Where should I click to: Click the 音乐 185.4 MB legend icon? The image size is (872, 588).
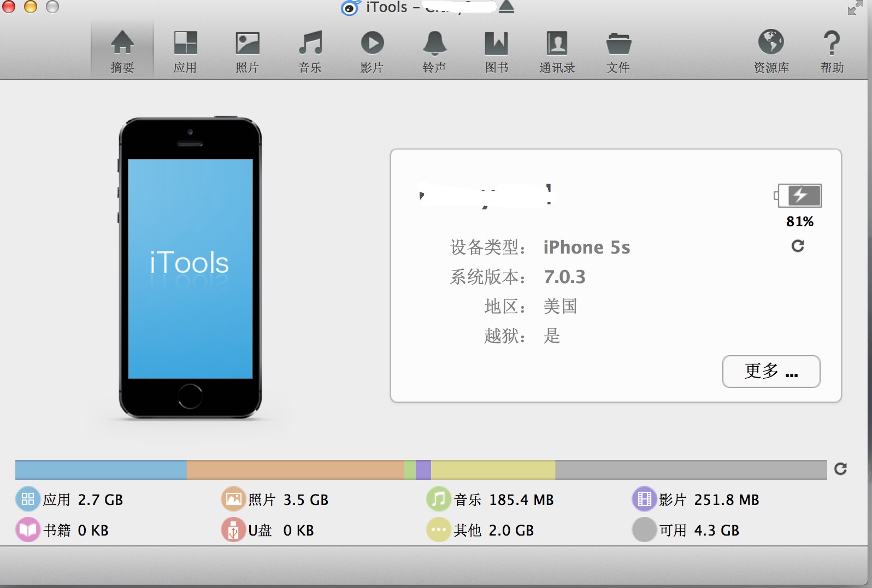[439, 499]
